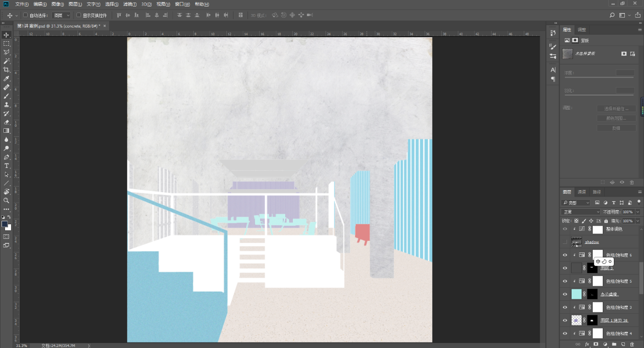Click the 颜色范围 button
Screen dimensions: 644x348
point(616,118)
